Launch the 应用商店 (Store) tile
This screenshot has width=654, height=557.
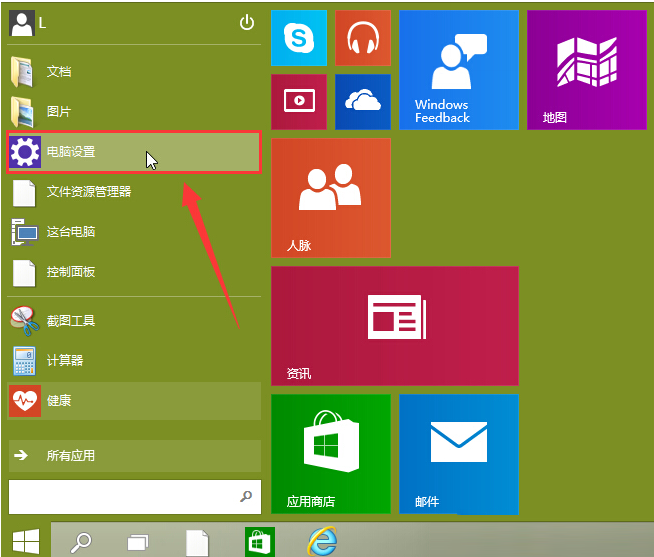click(x=330, y=453)
